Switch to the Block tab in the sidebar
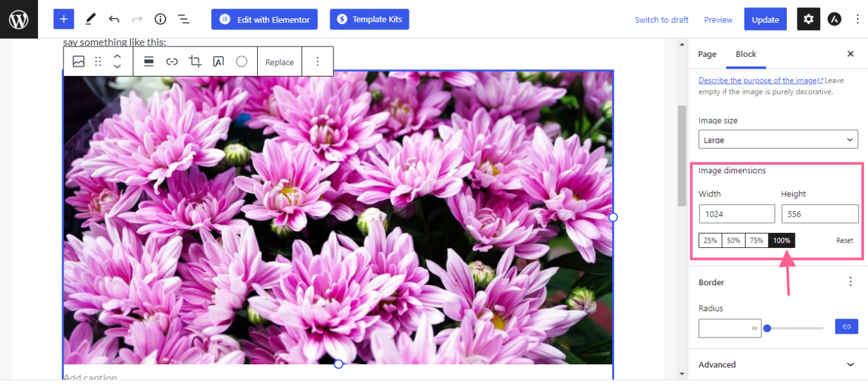The image size is (868, 384). [746, 54]
